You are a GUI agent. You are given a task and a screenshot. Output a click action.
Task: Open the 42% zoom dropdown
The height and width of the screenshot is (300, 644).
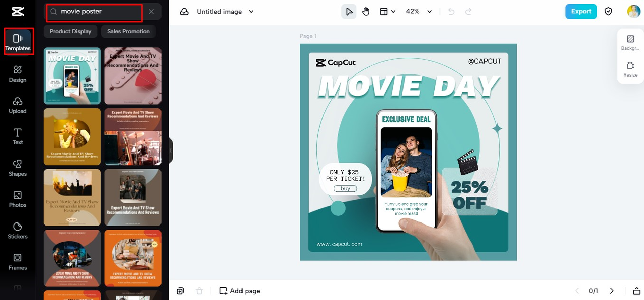419,12
